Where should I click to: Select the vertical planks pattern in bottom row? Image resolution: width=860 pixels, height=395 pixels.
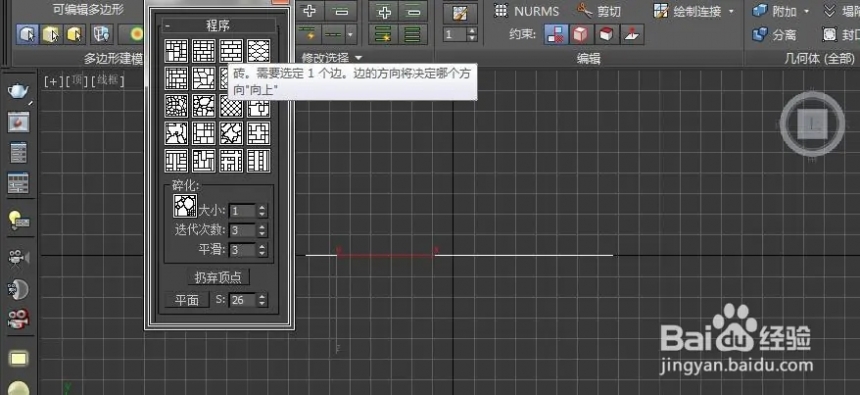pos(258,160)
